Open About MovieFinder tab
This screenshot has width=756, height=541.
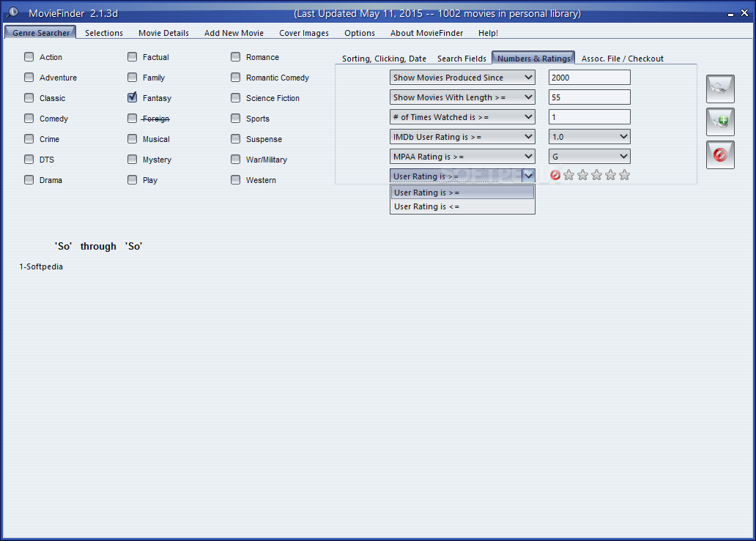426,33
